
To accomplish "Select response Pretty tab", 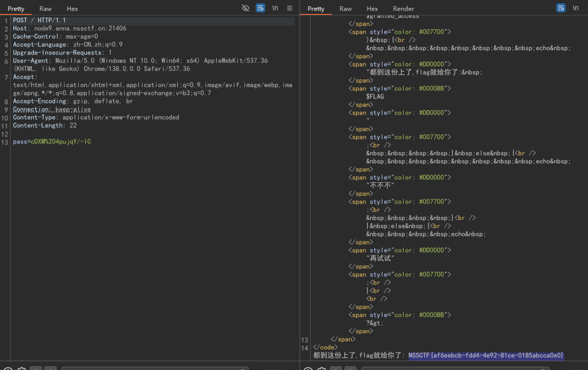I will click(316, 9).
